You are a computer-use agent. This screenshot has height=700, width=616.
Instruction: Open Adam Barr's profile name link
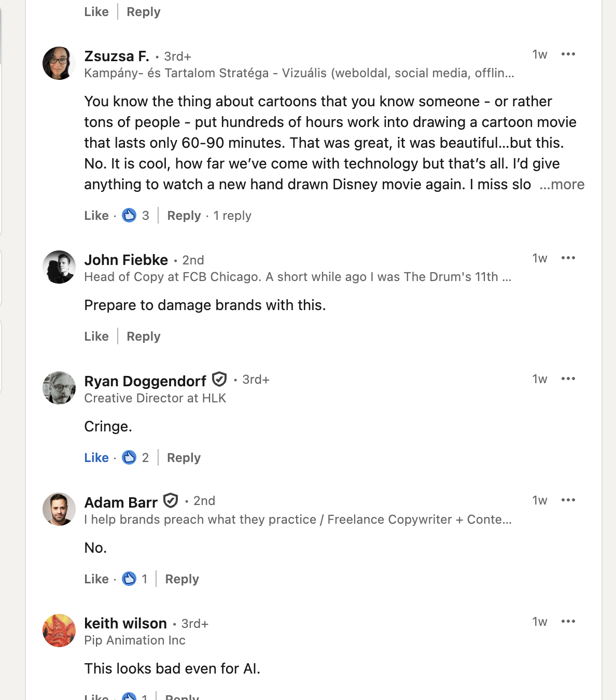click(121, 502)
